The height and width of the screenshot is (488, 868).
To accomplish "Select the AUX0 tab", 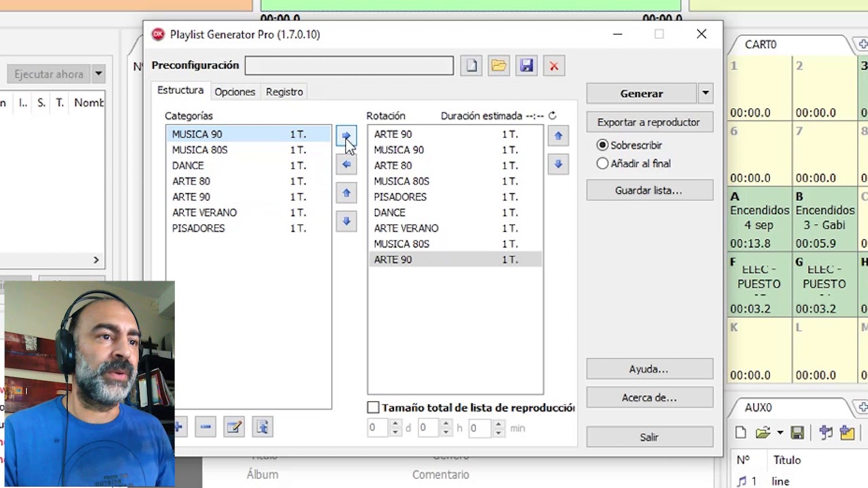I will coord(758,407).
